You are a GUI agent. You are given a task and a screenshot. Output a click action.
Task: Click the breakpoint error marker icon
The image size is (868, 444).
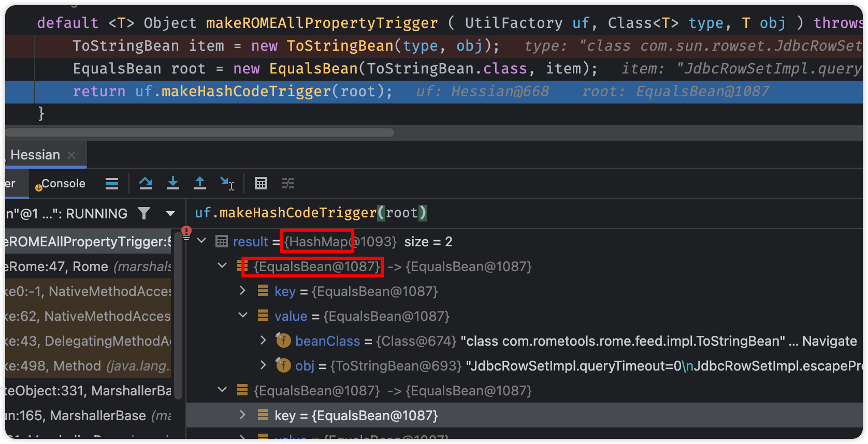pos(186,232)
